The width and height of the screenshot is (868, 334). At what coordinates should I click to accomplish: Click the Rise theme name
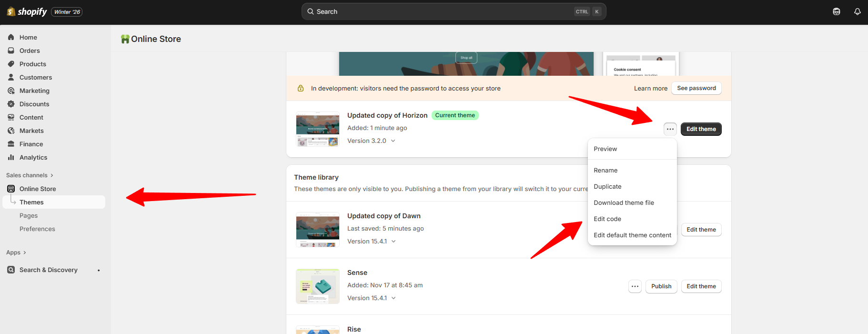coord(354,329)
